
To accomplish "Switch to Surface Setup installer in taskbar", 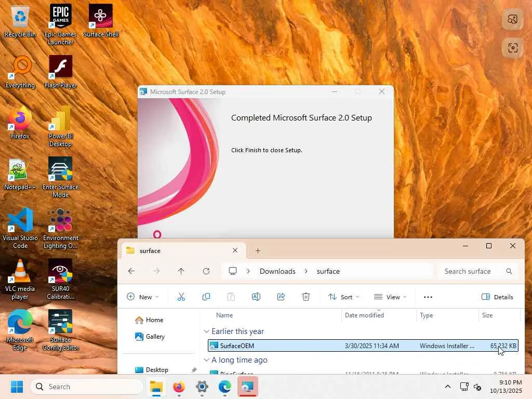I will [247, 387].
